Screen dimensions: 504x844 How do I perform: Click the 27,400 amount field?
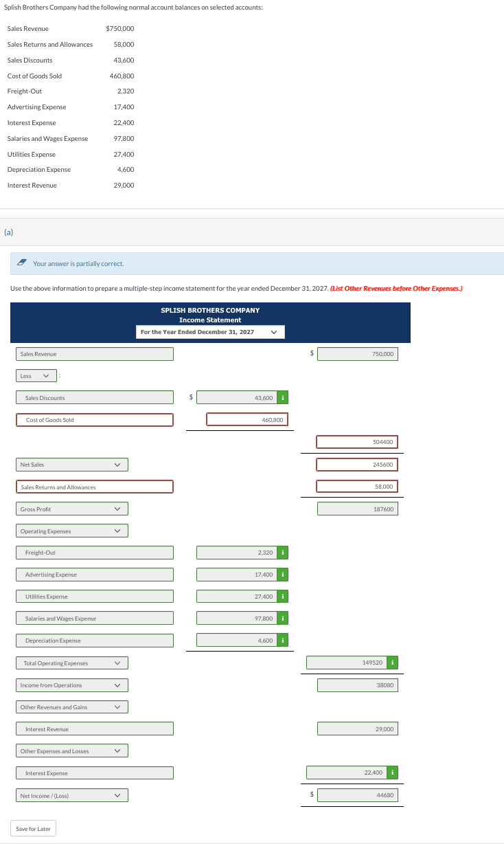237,597
